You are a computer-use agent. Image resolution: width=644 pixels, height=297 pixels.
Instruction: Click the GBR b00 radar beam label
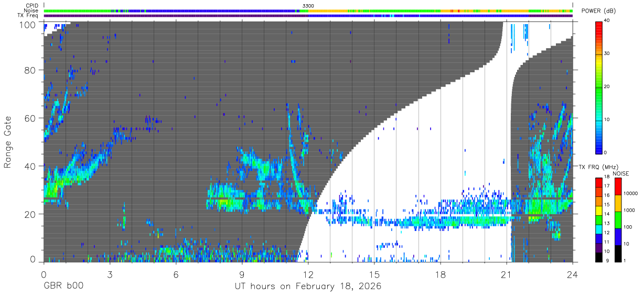(x=63, y=287)
